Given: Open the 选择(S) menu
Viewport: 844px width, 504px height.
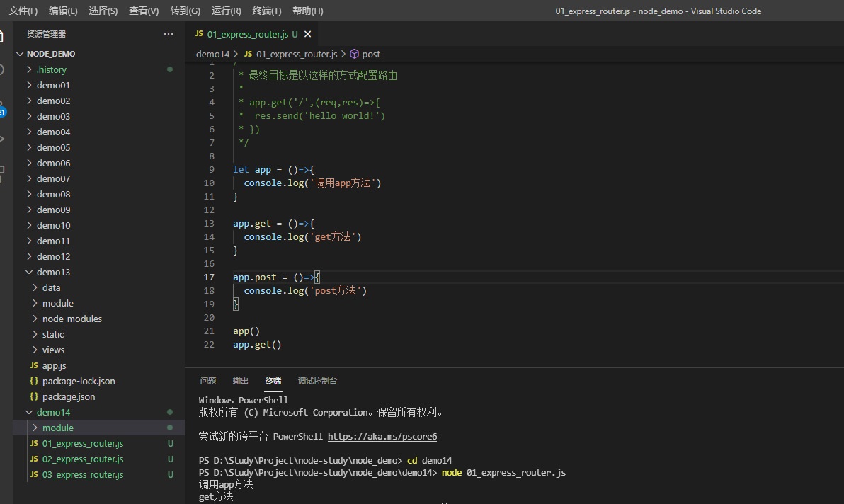Looking at the screenshot, I should click(103, 11).
